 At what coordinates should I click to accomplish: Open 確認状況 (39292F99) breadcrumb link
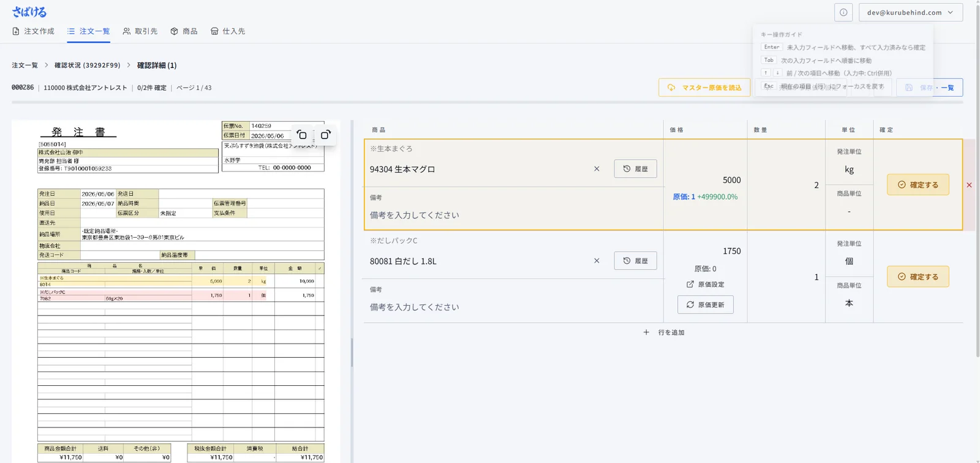point(88,65)
